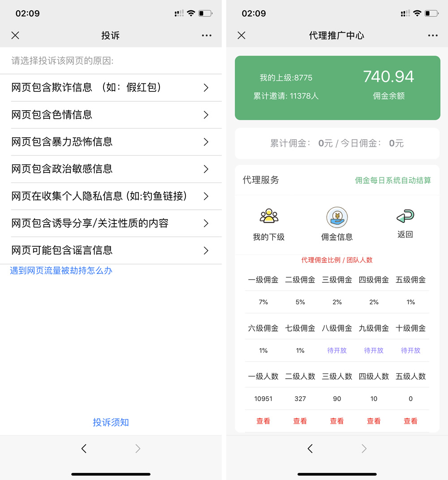
Task: Expand 网页包含诱导分享/关注性质的内容 entry
Action: point(111,223)
